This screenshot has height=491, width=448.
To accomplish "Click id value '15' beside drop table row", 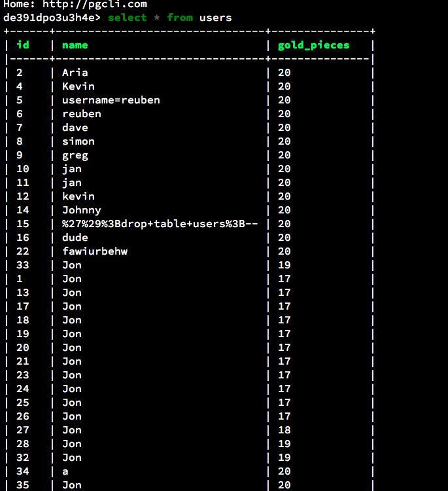I will pos(23,224).
